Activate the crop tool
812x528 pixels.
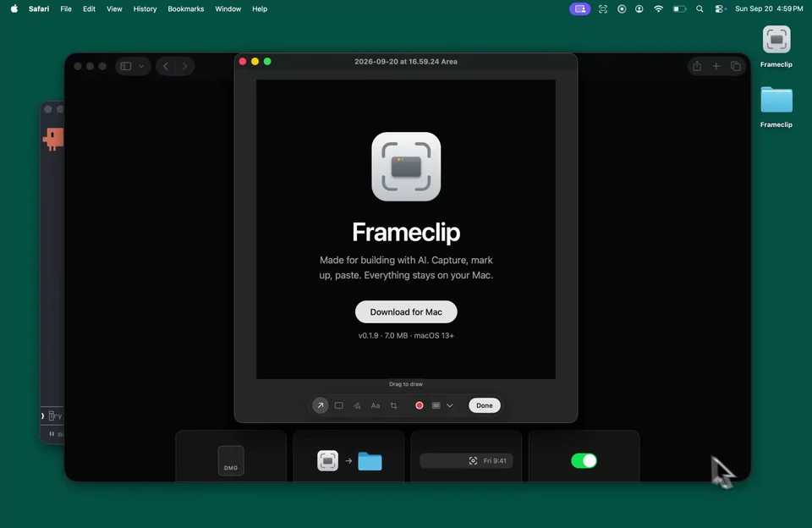tap(393, 405)
